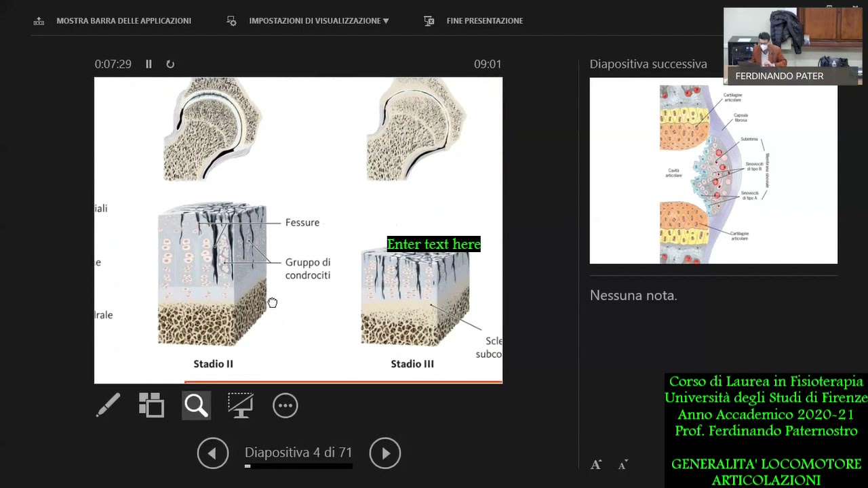Screen dimensions: 868x488
Task: Select the webcam video of Ferdinando Pater
Action: 793,46
